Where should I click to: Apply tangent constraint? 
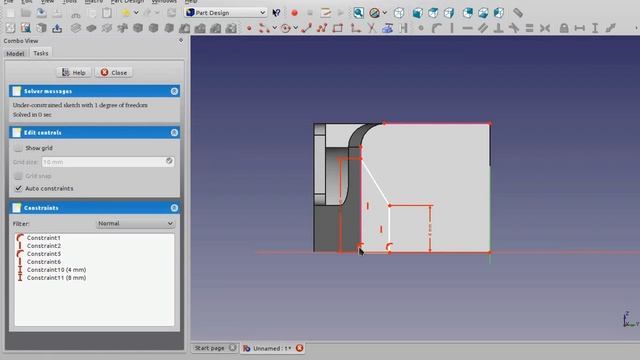tap(514, 28)
